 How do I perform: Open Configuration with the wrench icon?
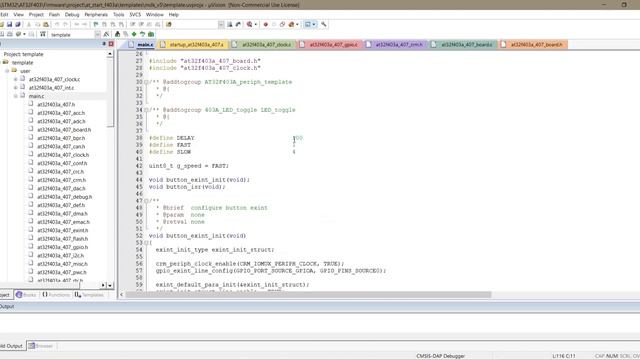click(x=324, y=24)
